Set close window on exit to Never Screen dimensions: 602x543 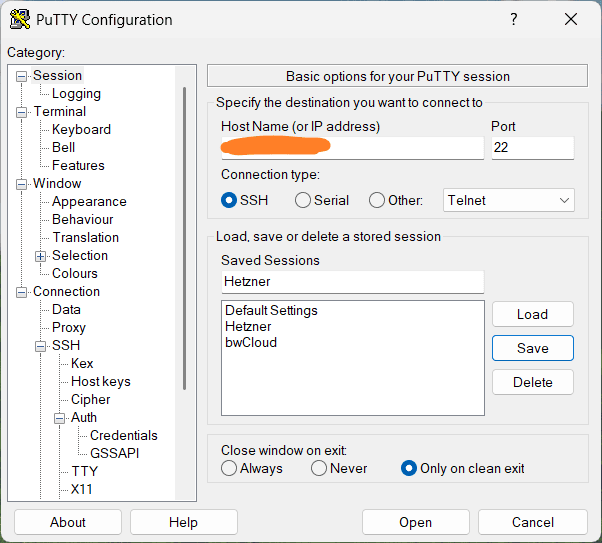pos(319,468)
